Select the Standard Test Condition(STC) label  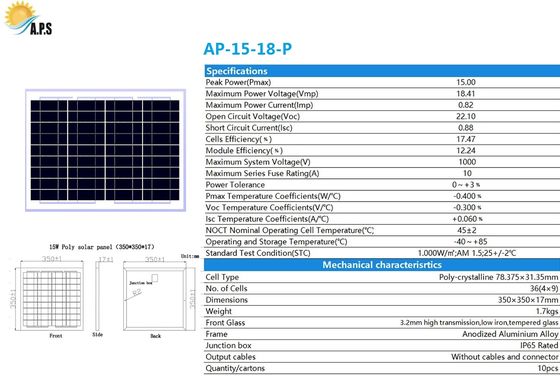click(x=258, y=254)
